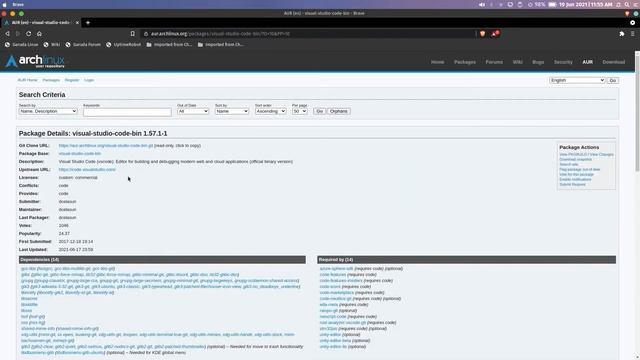This screenshot has width=640, height=360.
Task: Open the English language dropdown
Action: click(x=577, y=80)
